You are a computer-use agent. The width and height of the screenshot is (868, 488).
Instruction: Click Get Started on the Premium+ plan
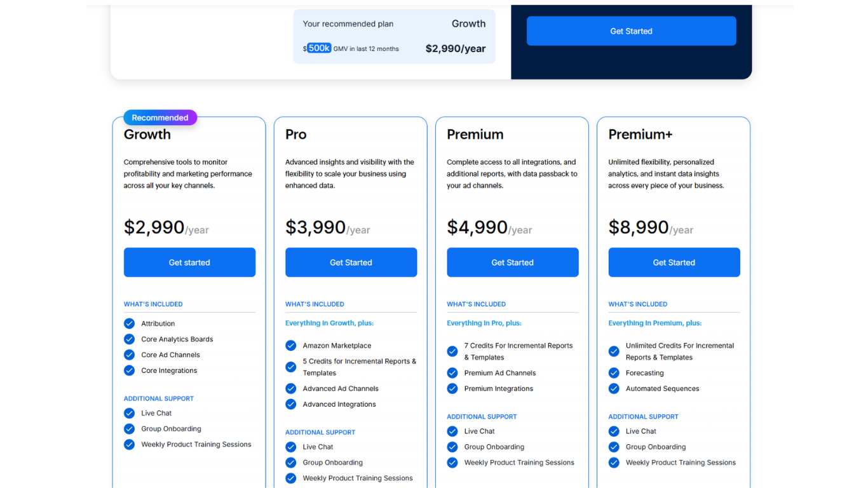pos(674,262)
